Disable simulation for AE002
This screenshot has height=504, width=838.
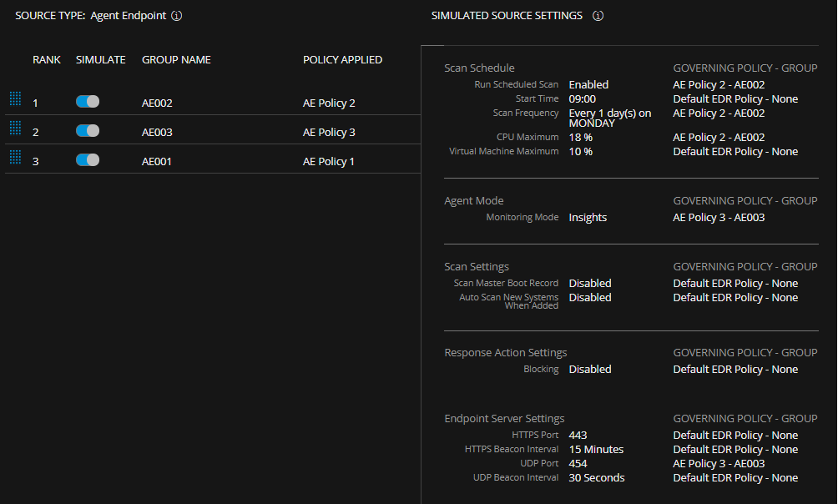tap(87, 100)
